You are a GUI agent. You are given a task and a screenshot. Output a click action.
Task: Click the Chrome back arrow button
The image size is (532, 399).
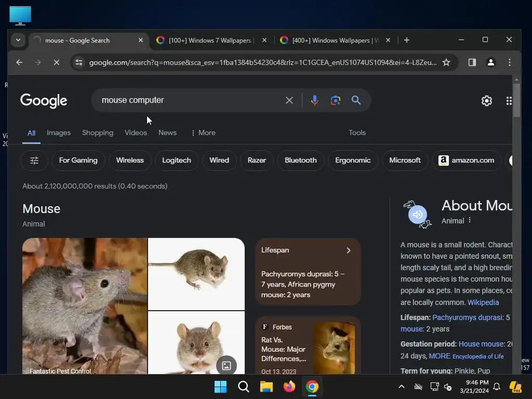click(x=19, y=62)
